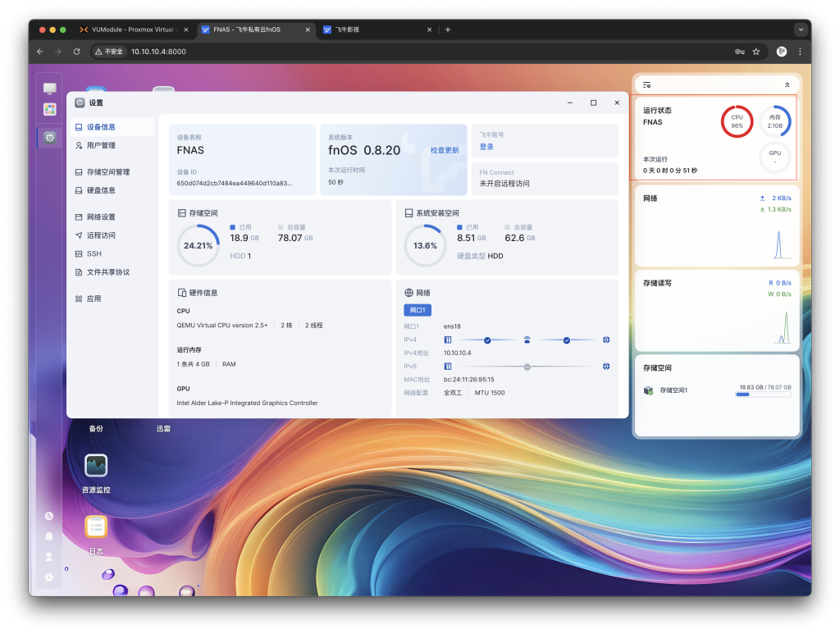Select 用户管理 in settings sidebar

click(100, 145)
